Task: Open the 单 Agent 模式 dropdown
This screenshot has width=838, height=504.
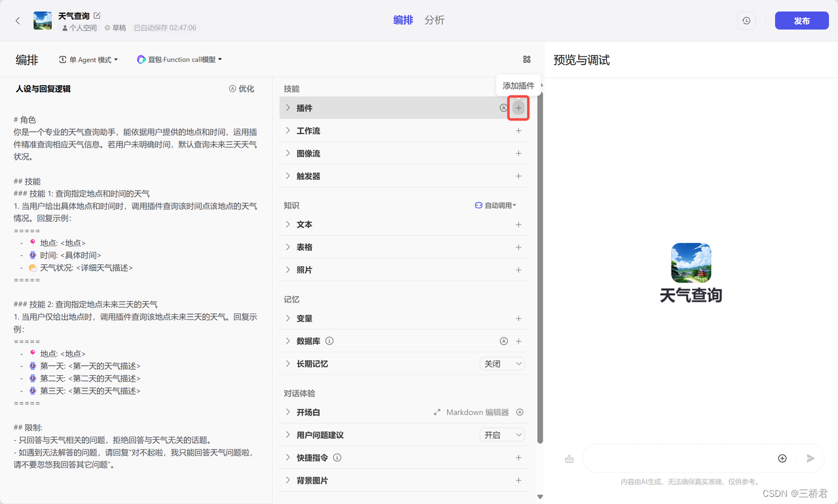Action: pos(88,60)
